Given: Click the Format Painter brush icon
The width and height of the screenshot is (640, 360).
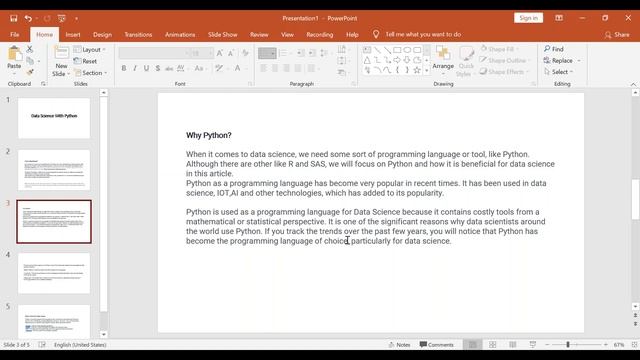Looking at the screenshot, I should [x=30, y=72].
